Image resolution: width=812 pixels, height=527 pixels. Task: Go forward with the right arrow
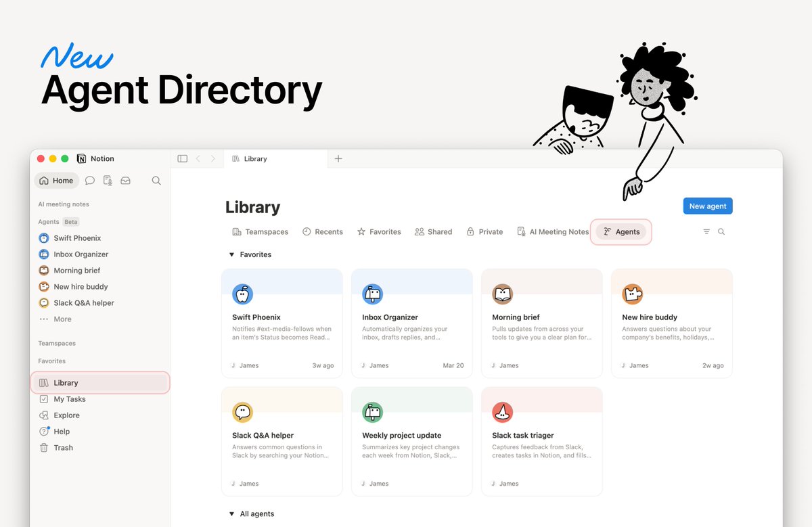212,159
